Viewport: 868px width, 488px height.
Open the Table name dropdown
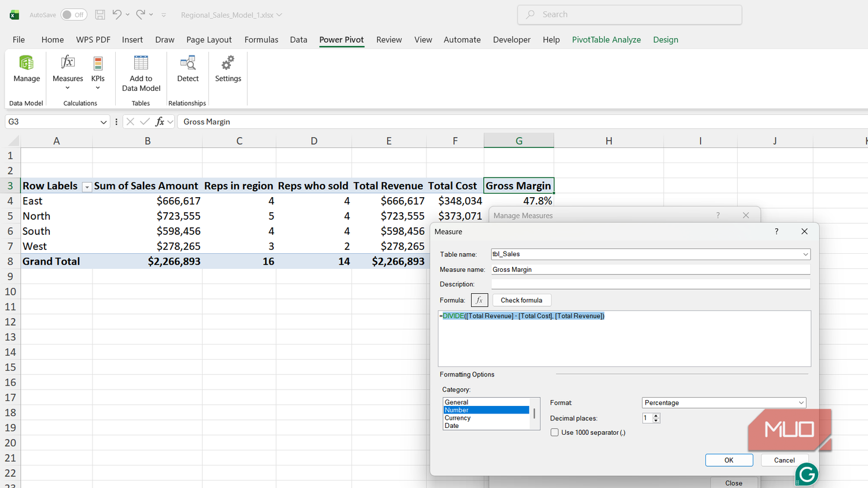point(806,254)
